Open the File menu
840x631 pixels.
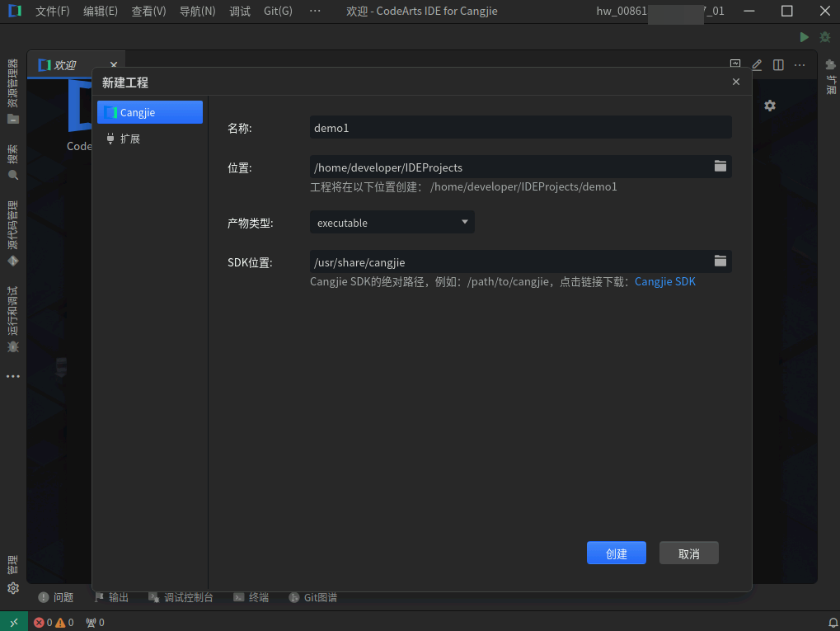coord(53,12)
